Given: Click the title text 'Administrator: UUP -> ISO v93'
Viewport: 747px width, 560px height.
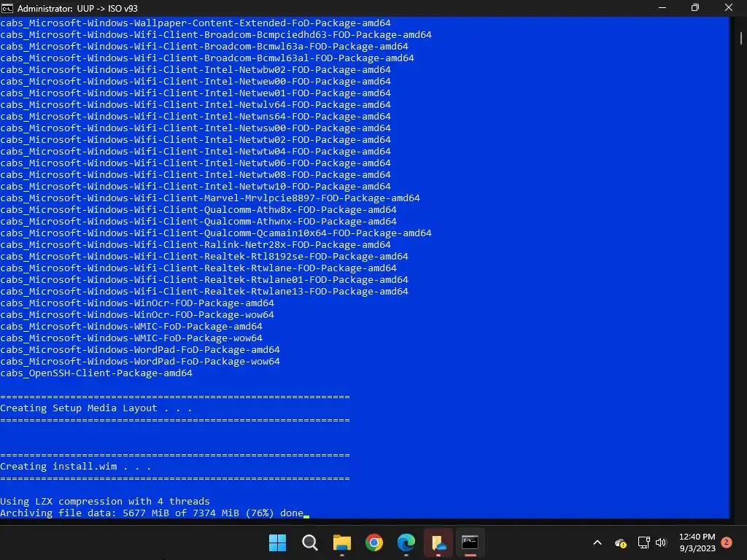Looking at the screenshot, I should [77, 9].
